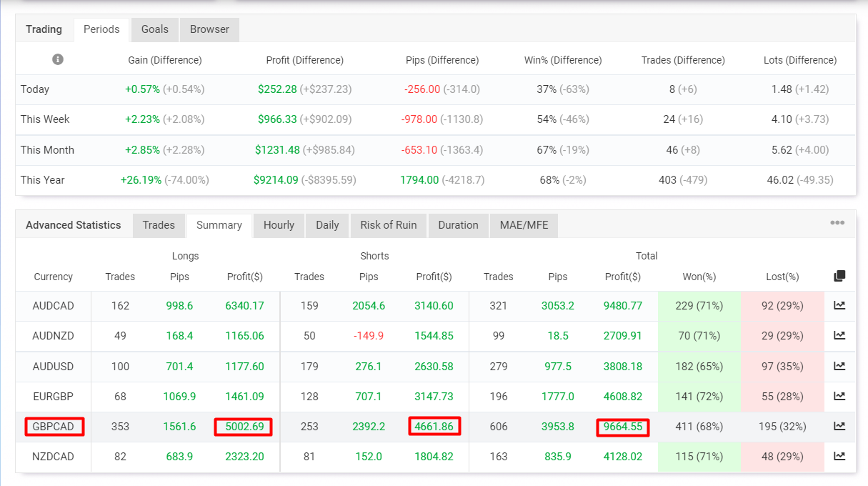This screenshot has height=486, width=868.
Task: Click the Won(%) column header
Action: tap(699, 277)
